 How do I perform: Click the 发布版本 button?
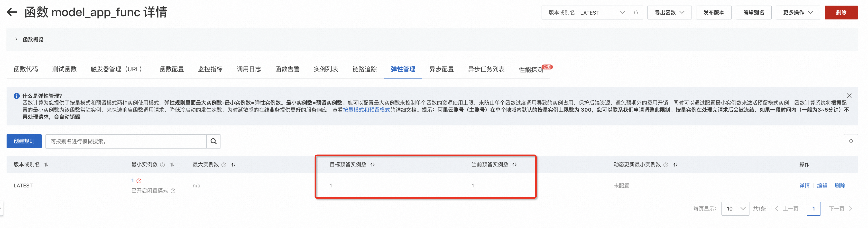pos(714,12)
